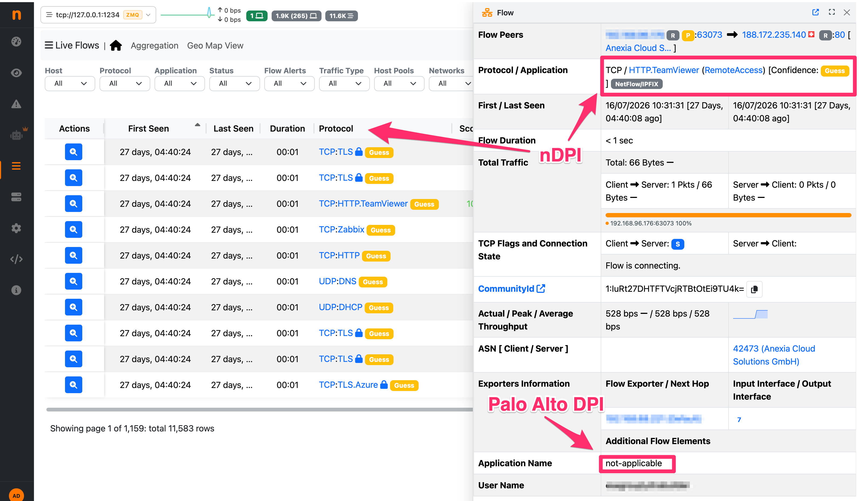Click the throughput sparkline chart
868x501 pixels.
coord(750,314)
